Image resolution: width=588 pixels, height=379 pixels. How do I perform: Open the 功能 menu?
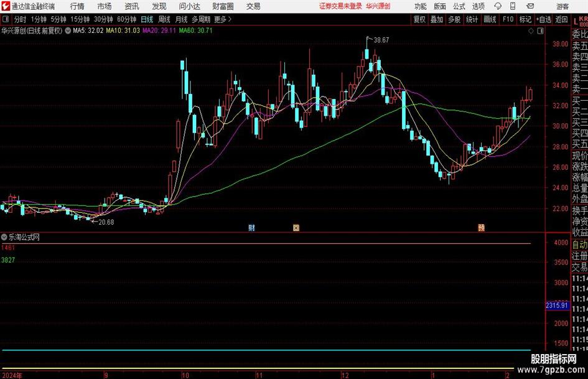click(421, 6)
